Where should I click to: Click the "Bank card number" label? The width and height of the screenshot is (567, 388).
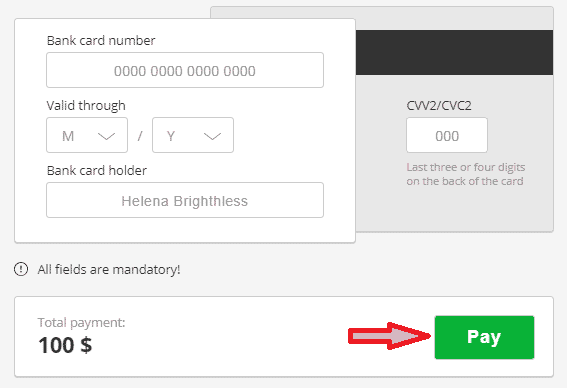101,40
